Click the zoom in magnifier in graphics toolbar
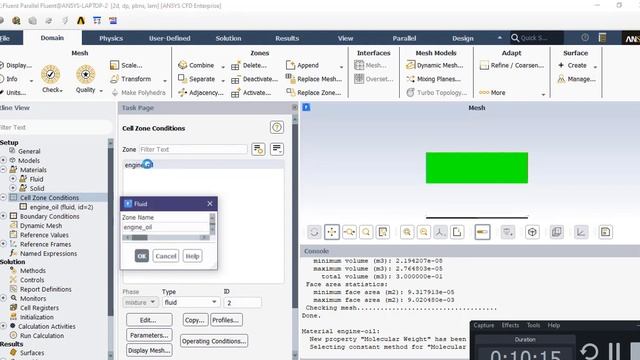The height and width of the screenshot is (360, 640). coord(407,232)
